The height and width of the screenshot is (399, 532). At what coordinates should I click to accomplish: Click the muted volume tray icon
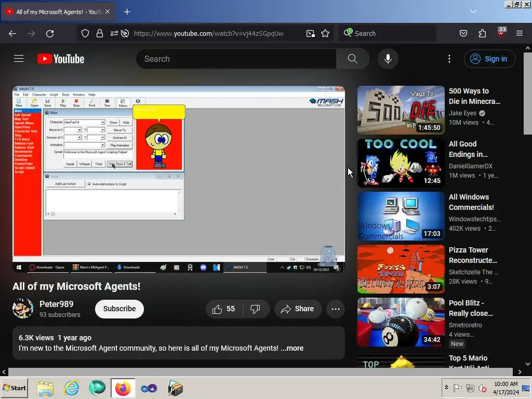pyautogui.click(x=482, y=388)
